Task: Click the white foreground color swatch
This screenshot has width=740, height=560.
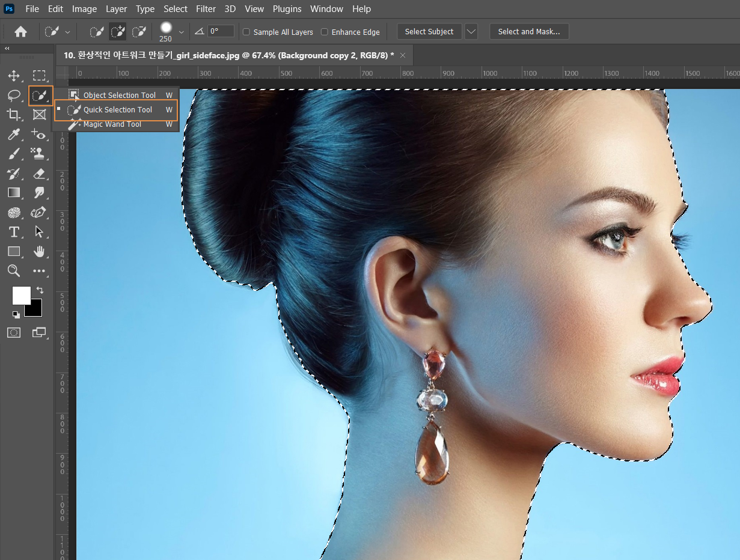Action: [20, 295]
